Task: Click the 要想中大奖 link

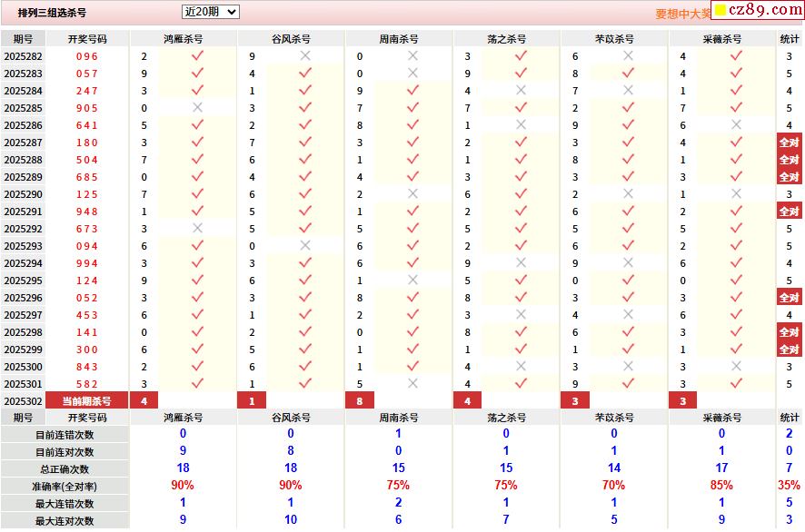Action: click(683, 14)
